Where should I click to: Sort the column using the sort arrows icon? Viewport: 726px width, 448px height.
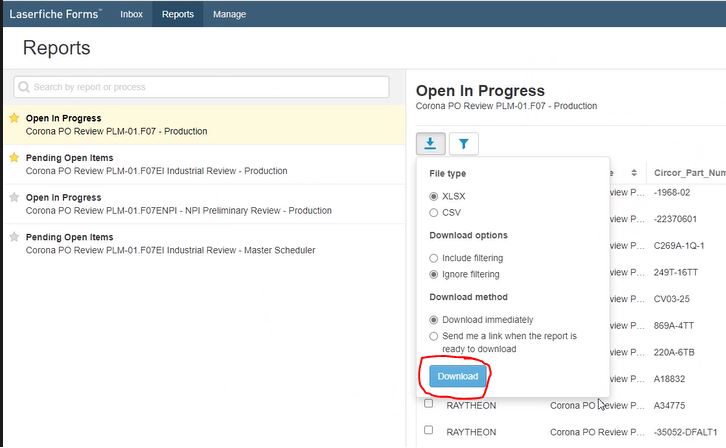[634, 173]
